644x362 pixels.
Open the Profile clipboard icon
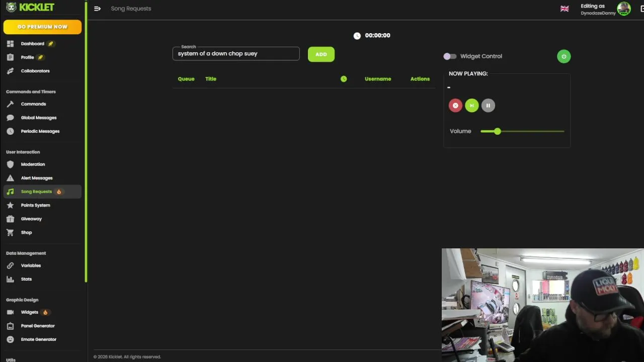pos(10,57)
